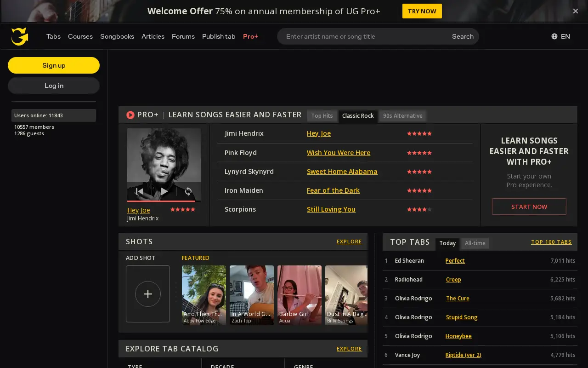
Task: Click Wish You Were Here star rating
Action: [x=419, y=153]
